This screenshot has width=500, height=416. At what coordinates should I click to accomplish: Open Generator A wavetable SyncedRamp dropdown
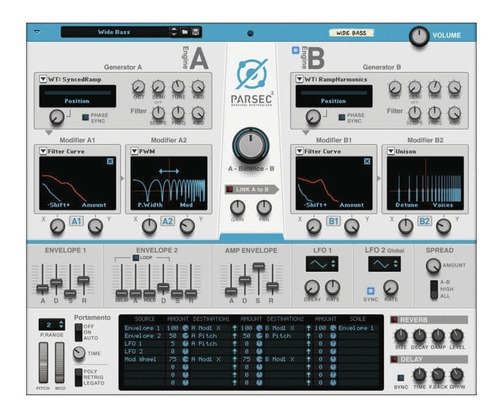point(43,79)
